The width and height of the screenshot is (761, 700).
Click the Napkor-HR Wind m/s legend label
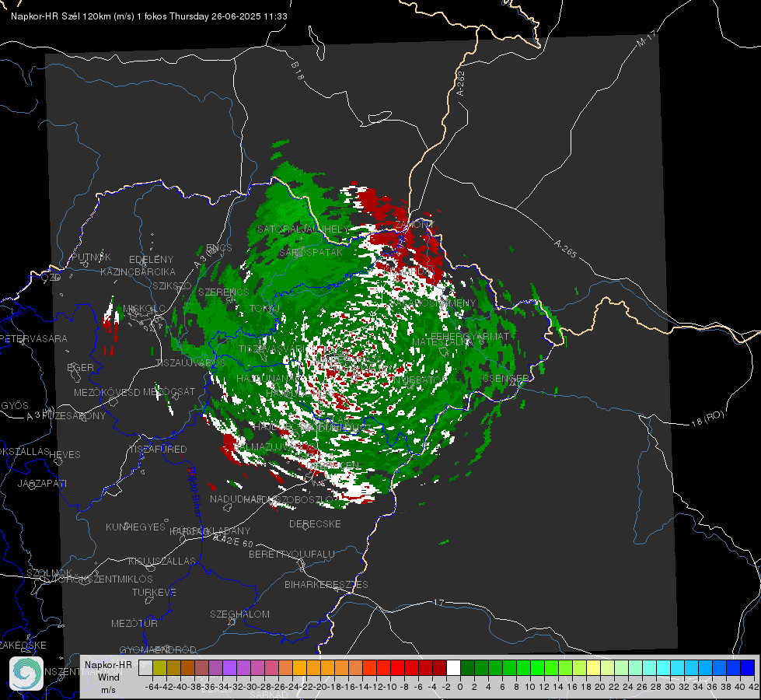[x=108, y=677]
